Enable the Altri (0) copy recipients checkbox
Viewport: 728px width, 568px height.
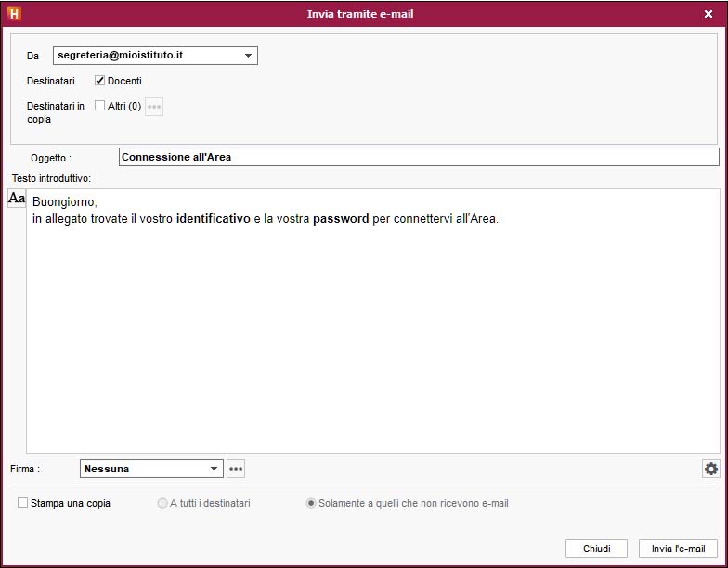tap(100, 106)
